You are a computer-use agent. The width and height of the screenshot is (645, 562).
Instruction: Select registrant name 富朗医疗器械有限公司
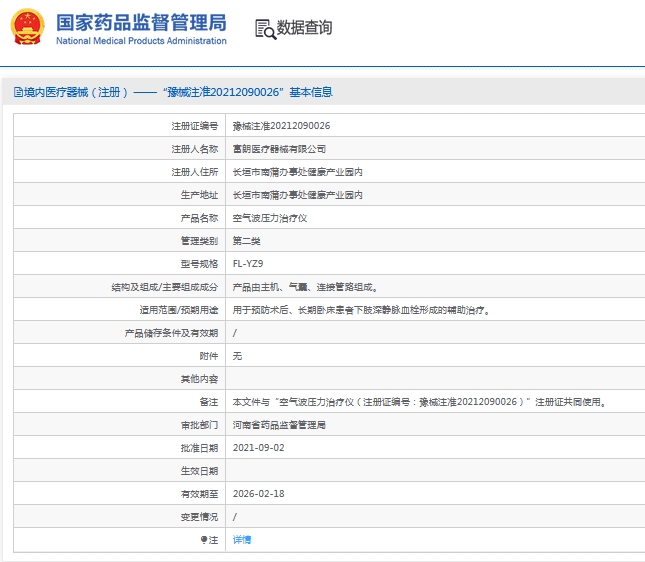coord(279,149)
